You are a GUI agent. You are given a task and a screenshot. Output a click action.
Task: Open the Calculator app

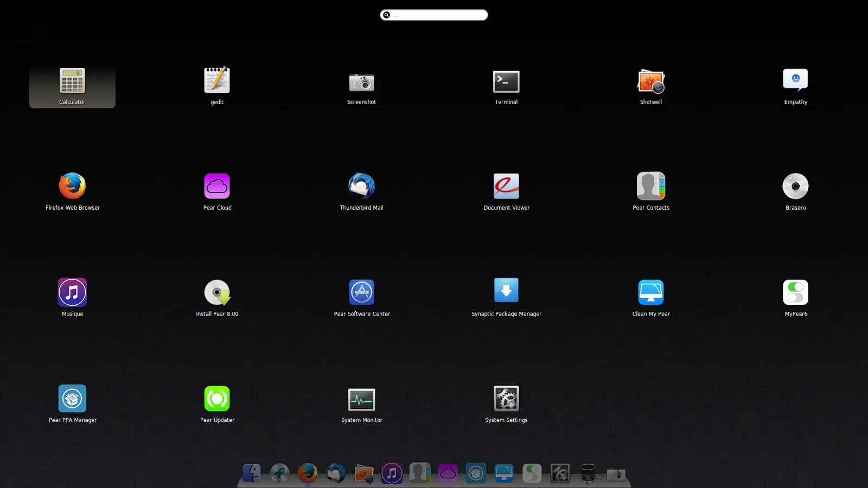(72, 87)
